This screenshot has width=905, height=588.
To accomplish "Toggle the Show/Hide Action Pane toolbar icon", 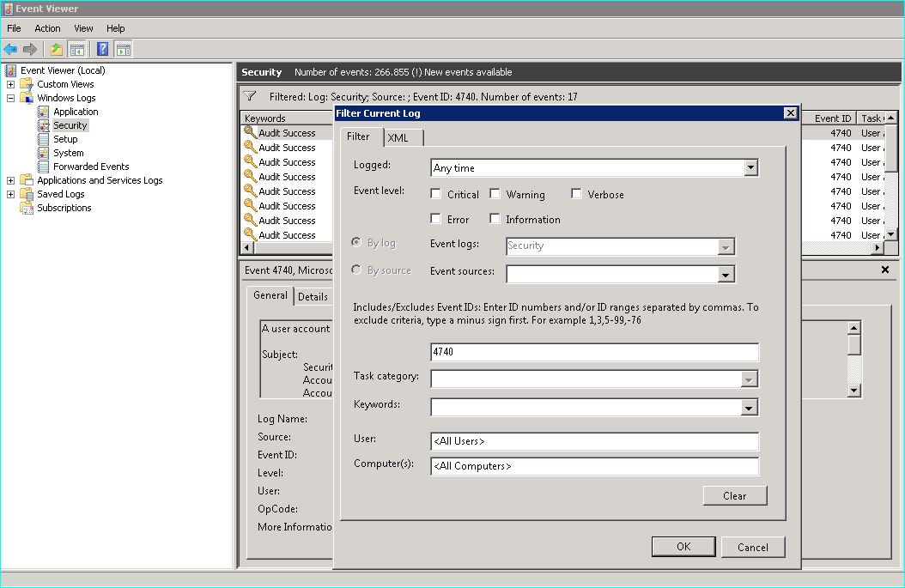I will pos(124,50).
